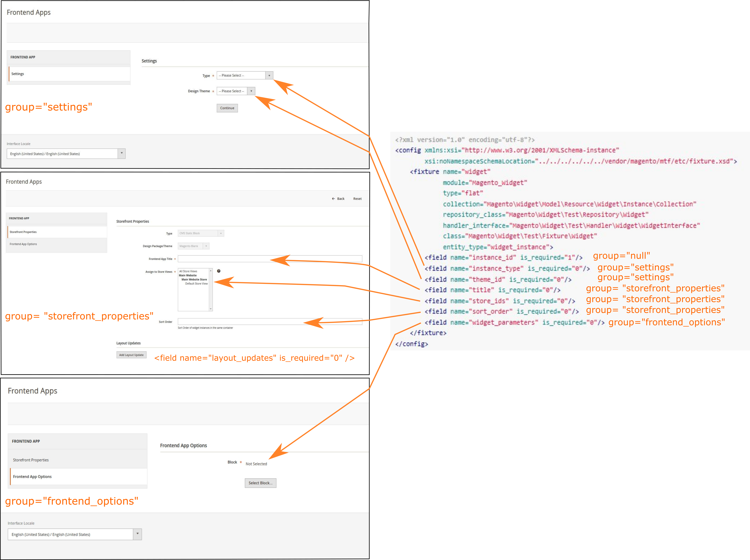Viewport: 750px width, 560px height.
Task: Click the Continue button
Action: (227, 108)
